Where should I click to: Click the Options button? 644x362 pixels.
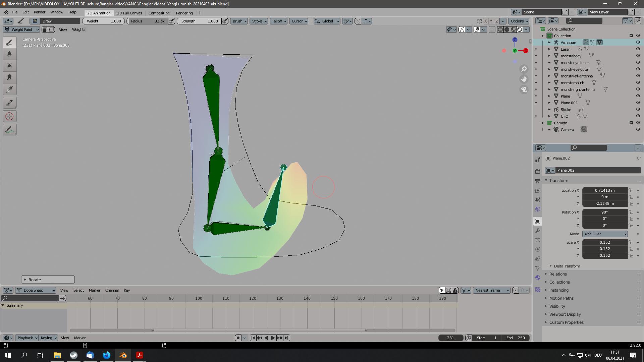520,21
